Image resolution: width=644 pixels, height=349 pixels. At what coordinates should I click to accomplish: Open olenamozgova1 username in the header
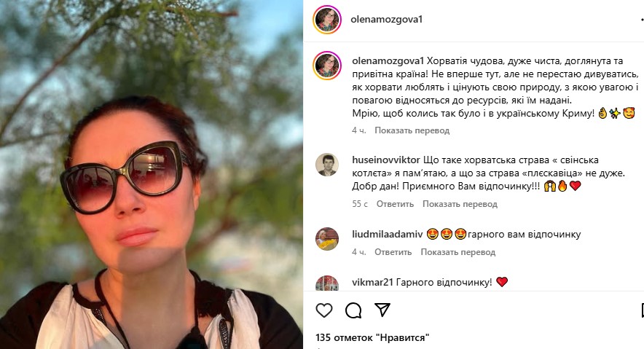pyautogui.click(x=387, y=19)
